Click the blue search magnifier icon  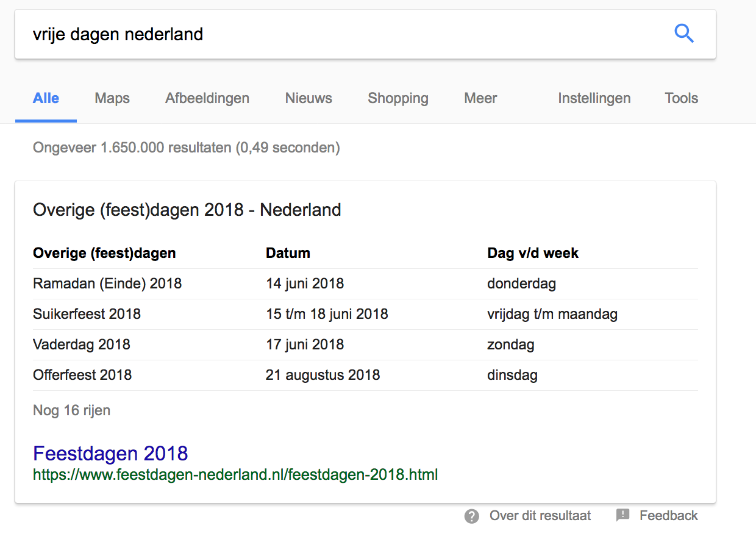point(684,34)
